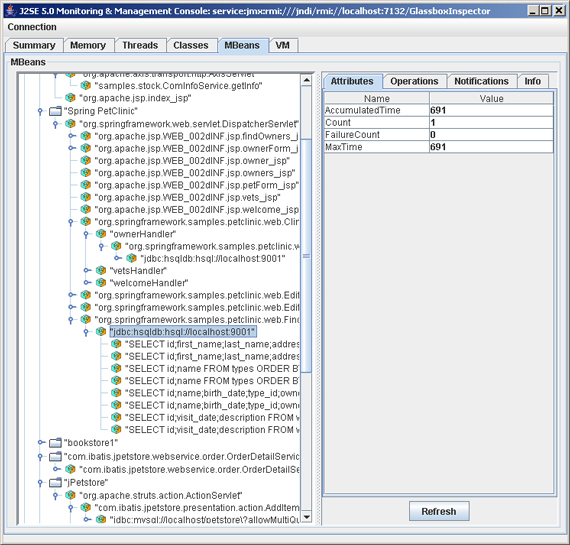Screen dimensions: 570x545
Task: Click the split pane divider handle
Action: click(318, 298)
